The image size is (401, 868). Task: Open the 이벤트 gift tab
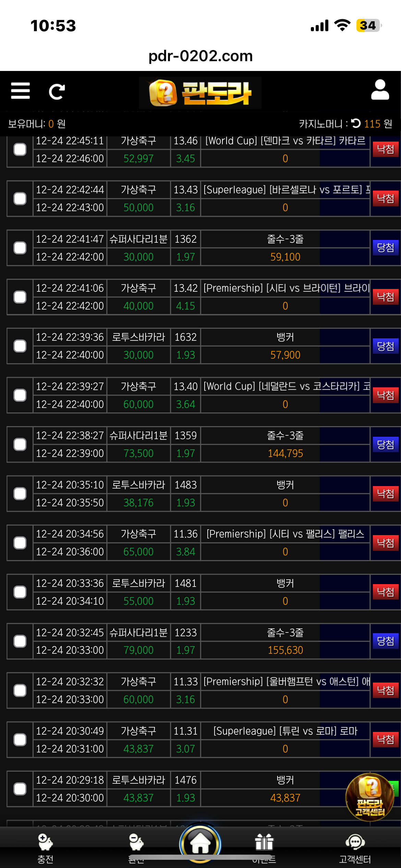coord(264,847)
